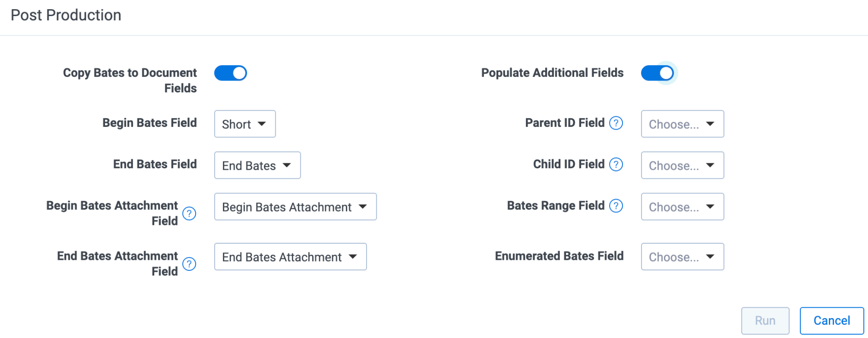
Task: Click the End Bates Attachment Field help icon
Action: [x=189, y=264]
